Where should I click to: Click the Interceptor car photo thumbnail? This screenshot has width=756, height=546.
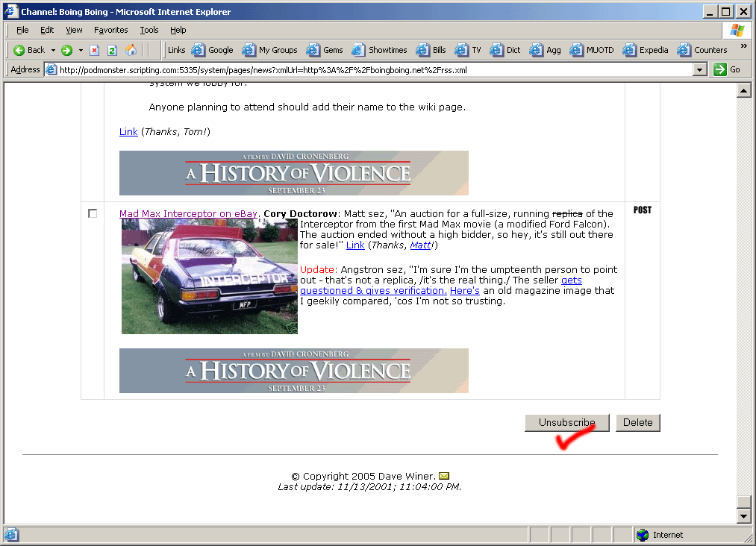pyautogui.click(x=209, y=277)
